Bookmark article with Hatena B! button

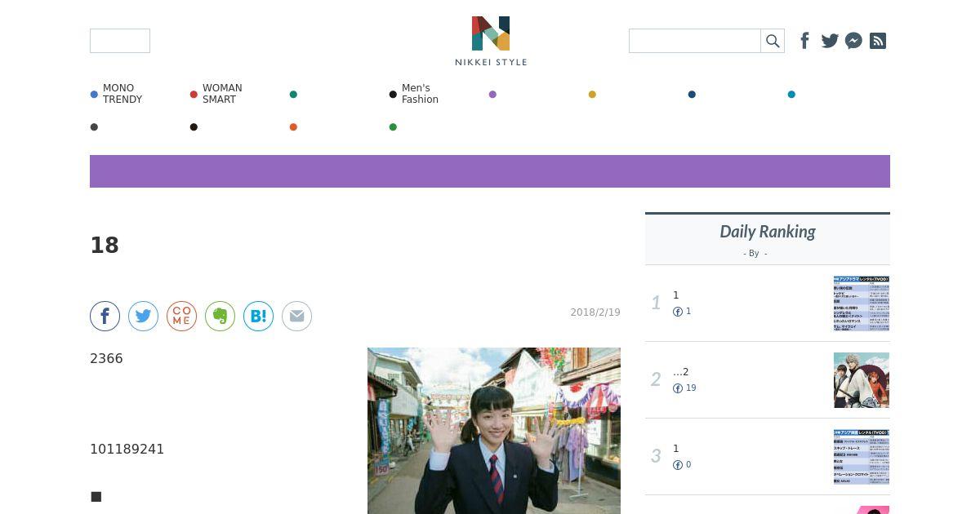pos(258,316)
